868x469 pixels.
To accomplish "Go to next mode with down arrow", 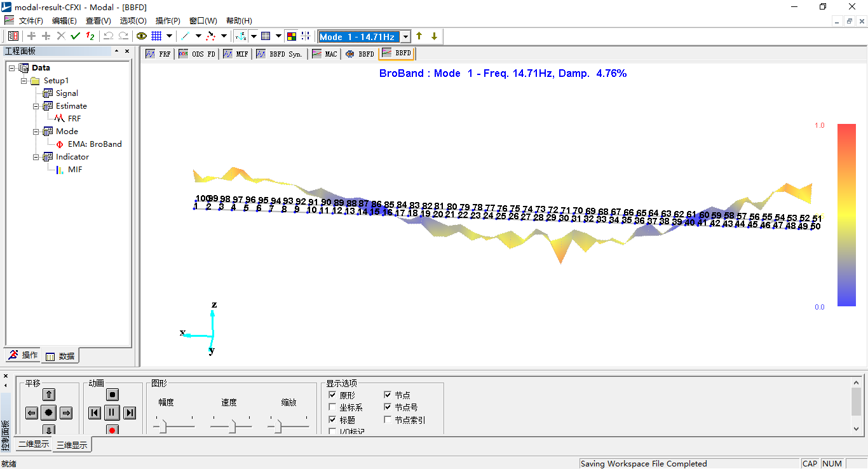I will (434, 36).
